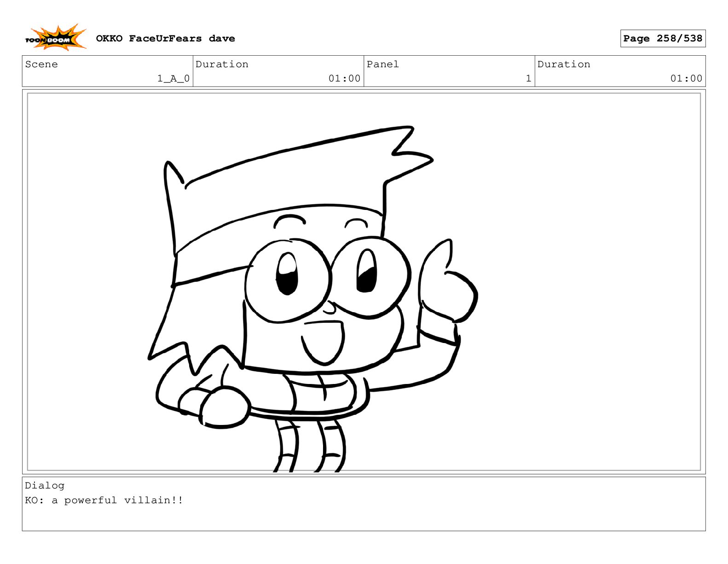728x564 pixels.
Task: Select the scene value '1_A_0'
Action: coord(173,79)
